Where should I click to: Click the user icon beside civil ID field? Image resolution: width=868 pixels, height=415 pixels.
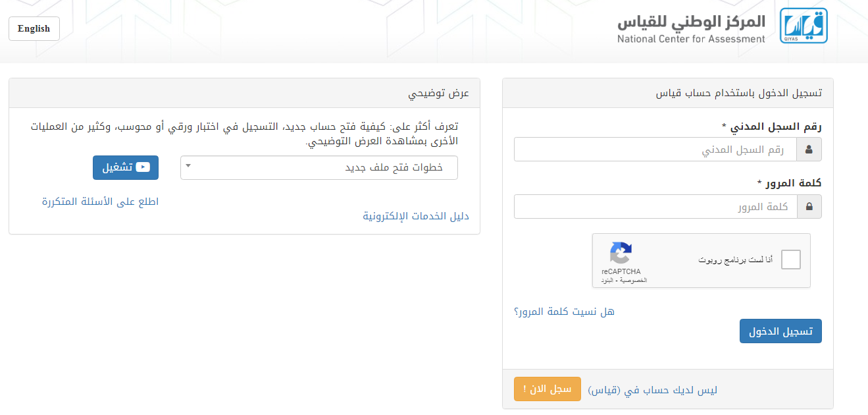coord(809,150)
